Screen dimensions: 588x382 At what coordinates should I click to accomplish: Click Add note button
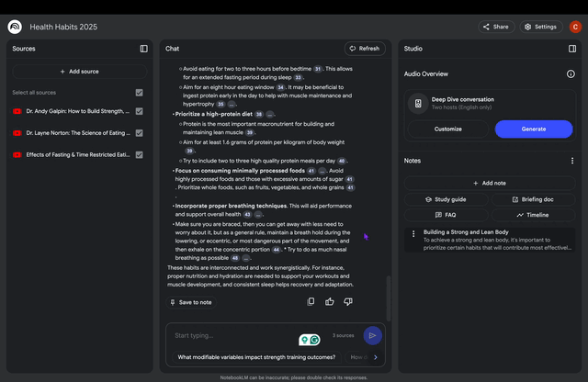490,183
